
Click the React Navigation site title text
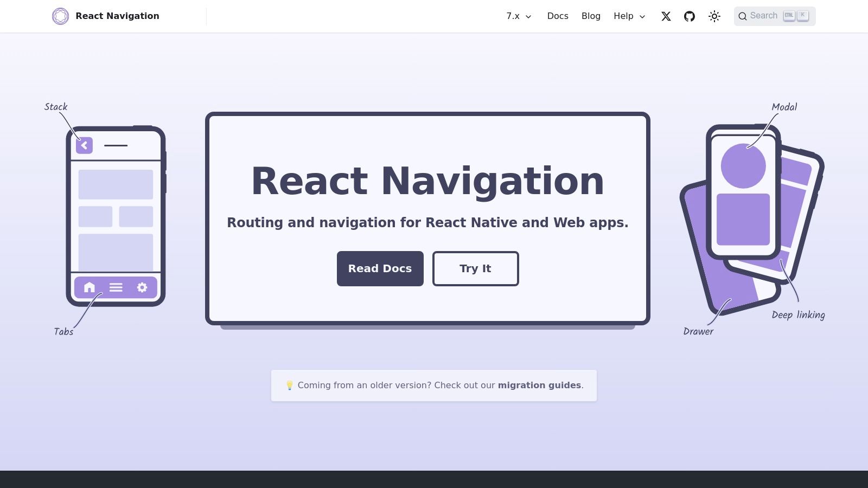click(x=117, y=16)
